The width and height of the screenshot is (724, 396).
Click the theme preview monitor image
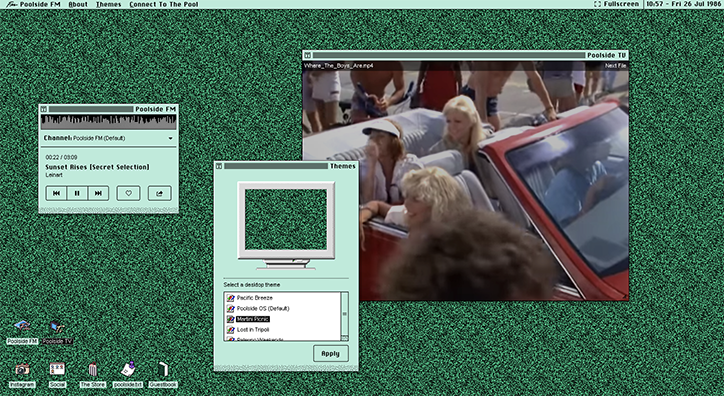pos(286,225)
